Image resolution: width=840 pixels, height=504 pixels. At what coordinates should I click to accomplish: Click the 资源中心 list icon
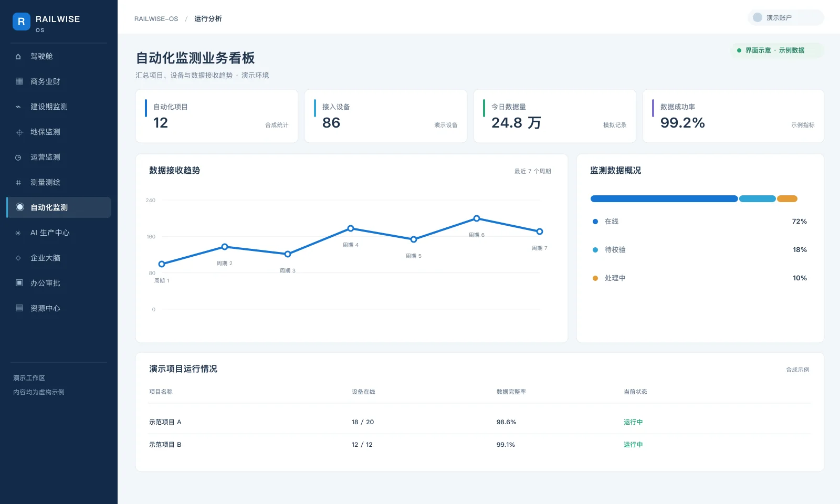[19, 308]
